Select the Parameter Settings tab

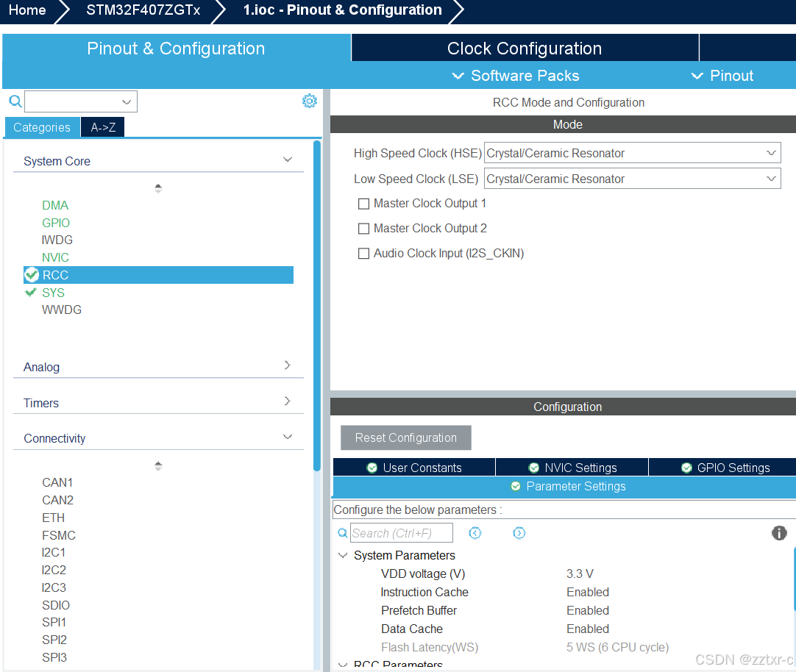[x=564, y=487]
